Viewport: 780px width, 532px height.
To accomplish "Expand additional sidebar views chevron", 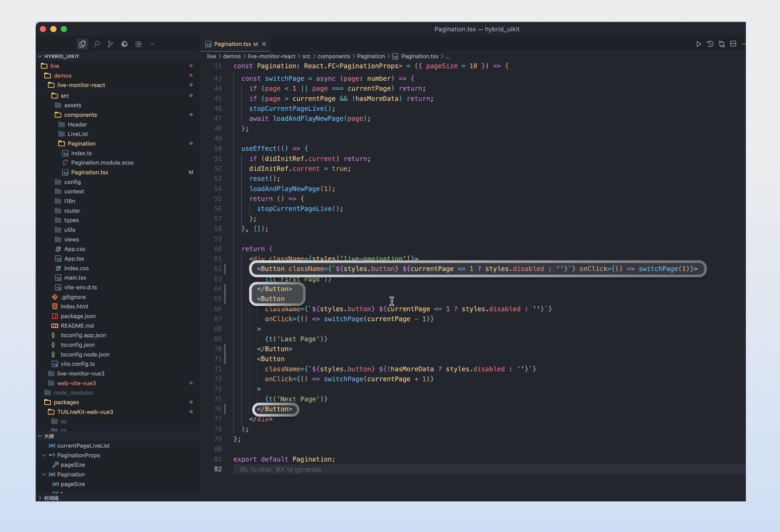I will click(x=152, y=44).
